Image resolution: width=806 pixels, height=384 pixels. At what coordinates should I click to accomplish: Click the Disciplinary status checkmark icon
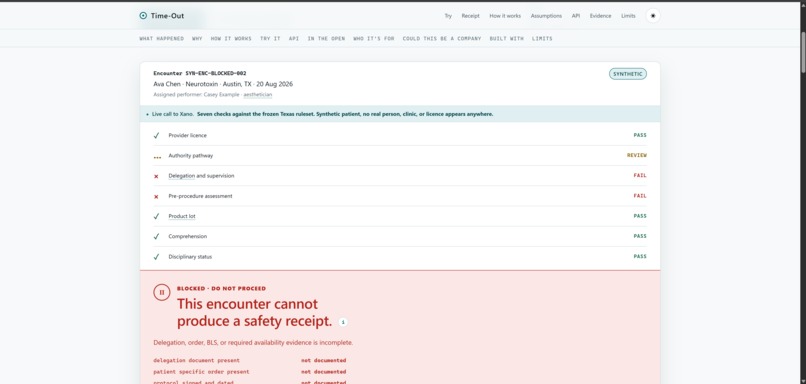pos(156,257)
